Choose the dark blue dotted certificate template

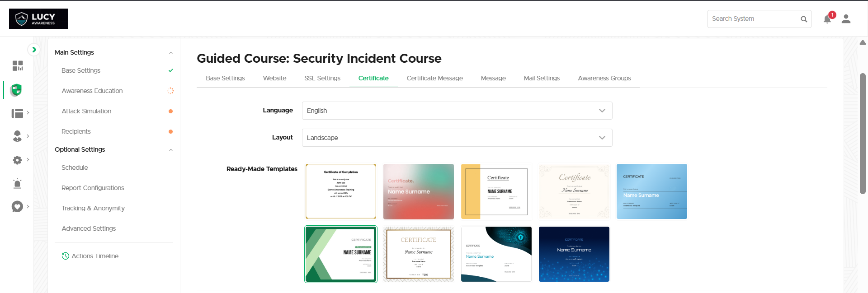pyautogui.click(x=574, y=254)
